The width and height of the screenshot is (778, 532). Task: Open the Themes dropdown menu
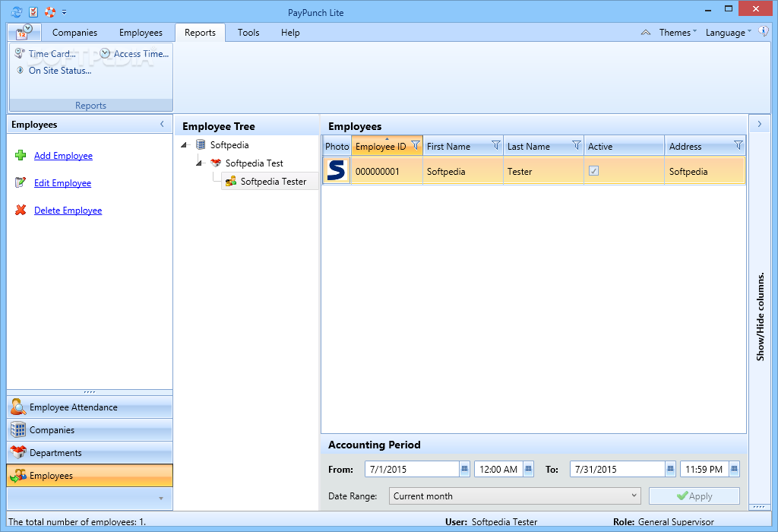[678, 33]
